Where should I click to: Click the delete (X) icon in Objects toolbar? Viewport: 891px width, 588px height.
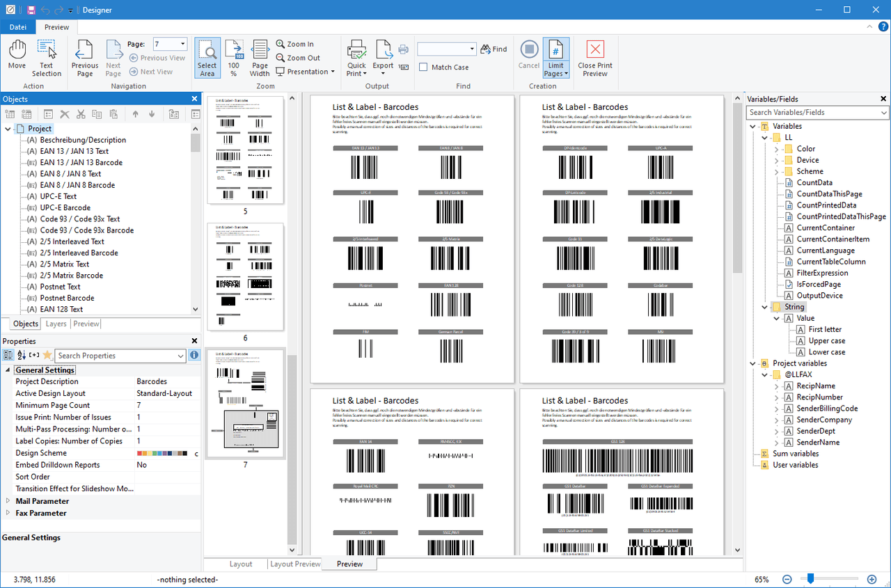coord(65,114)
